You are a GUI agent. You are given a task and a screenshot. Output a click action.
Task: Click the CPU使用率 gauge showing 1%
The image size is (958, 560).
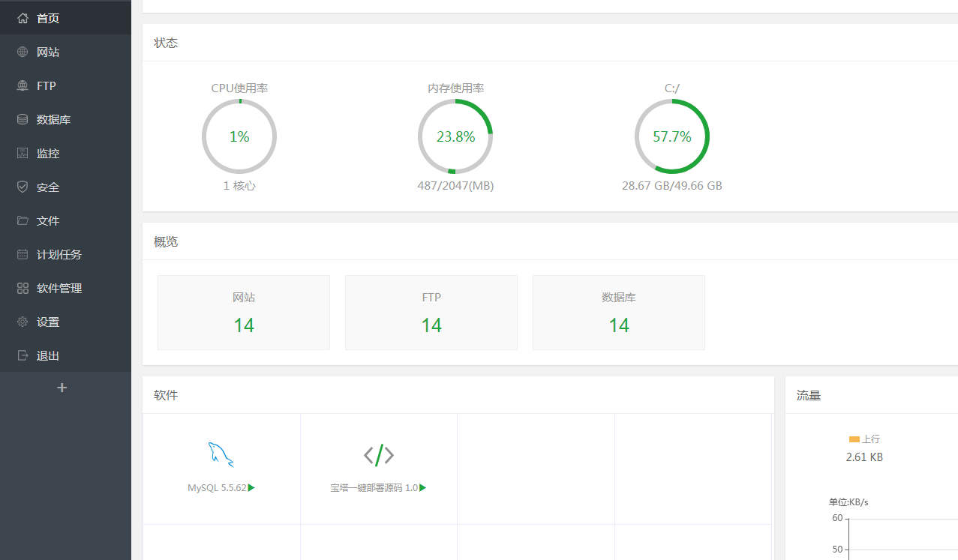pos(239,136)
